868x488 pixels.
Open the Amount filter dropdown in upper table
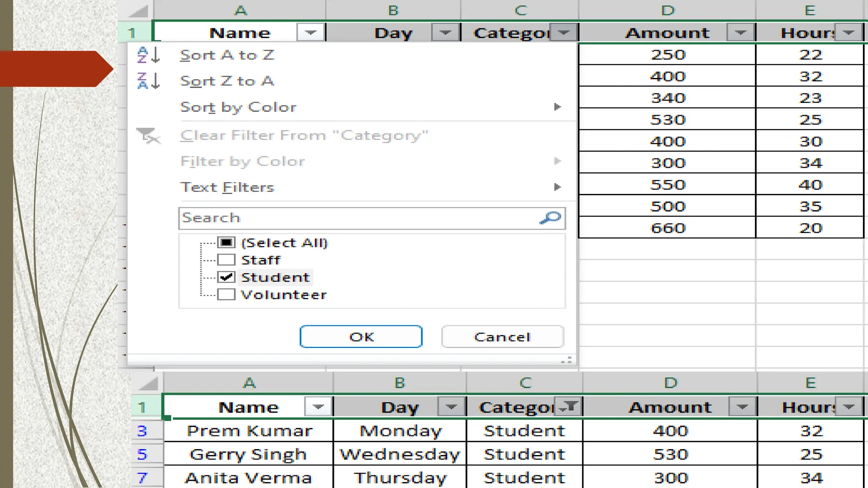pos(740,33)
